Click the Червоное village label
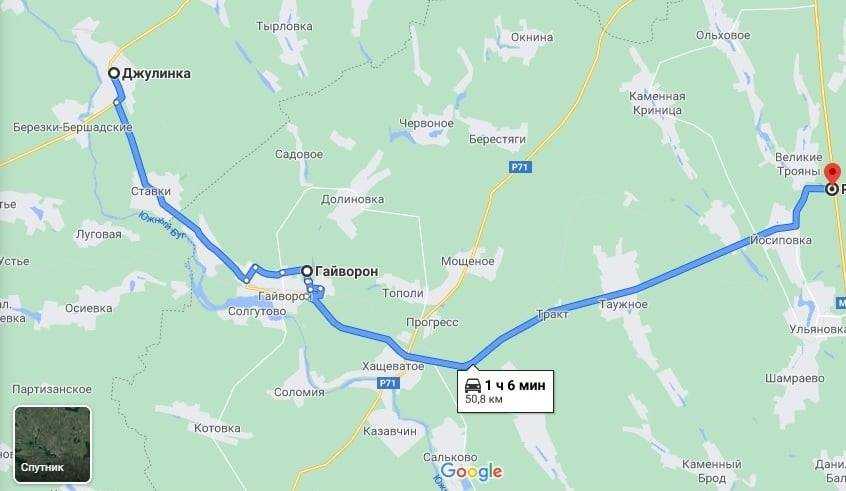This screenshot has width=846, height=491. (x=426, y=123)
